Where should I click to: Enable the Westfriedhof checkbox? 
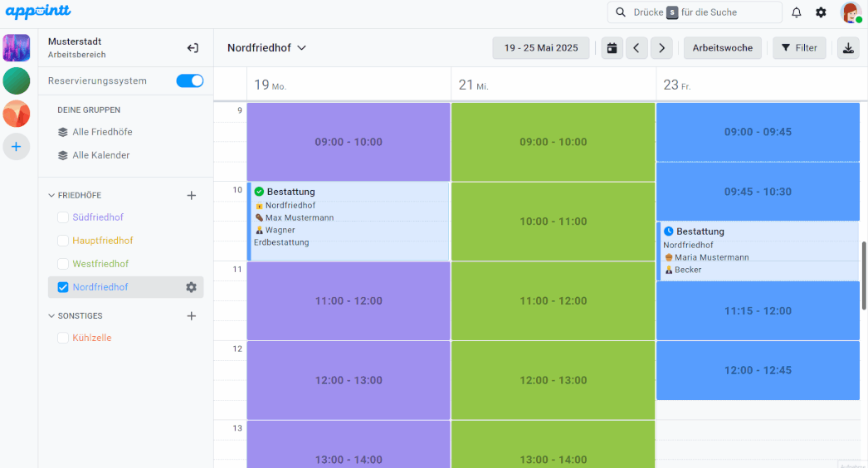pos(63,264)
